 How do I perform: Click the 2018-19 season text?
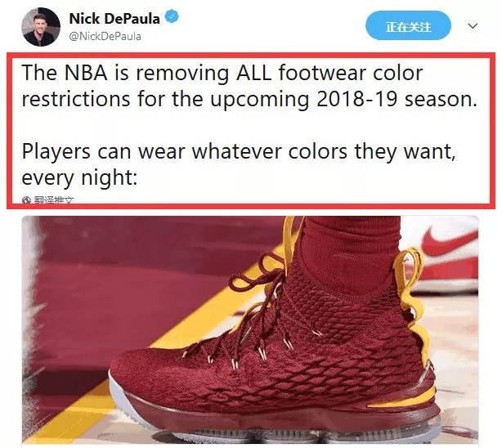click(x=397, y=99)
